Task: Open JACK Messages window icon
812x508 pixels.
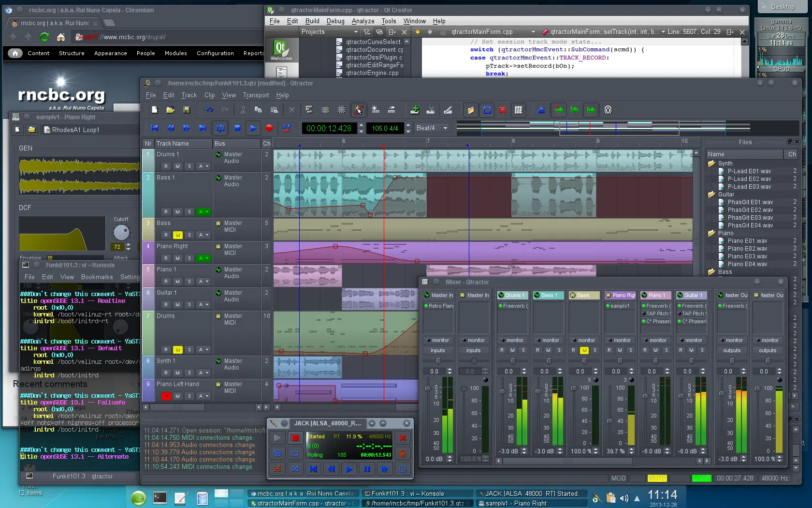Action: 277,454
